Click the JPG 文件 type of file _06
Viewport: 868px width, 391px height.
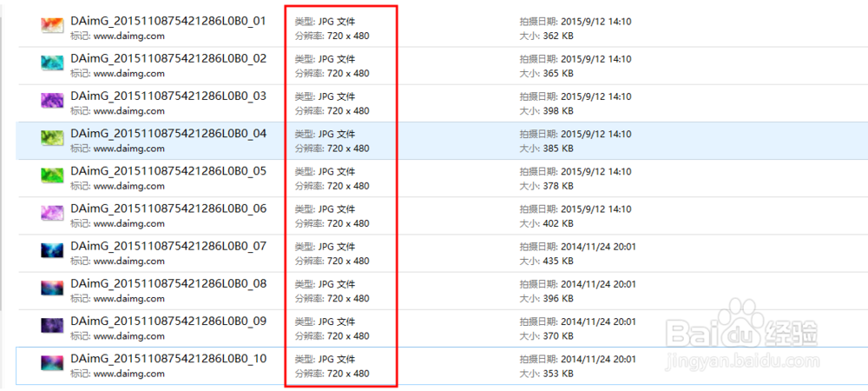click(x=337, y=209)
